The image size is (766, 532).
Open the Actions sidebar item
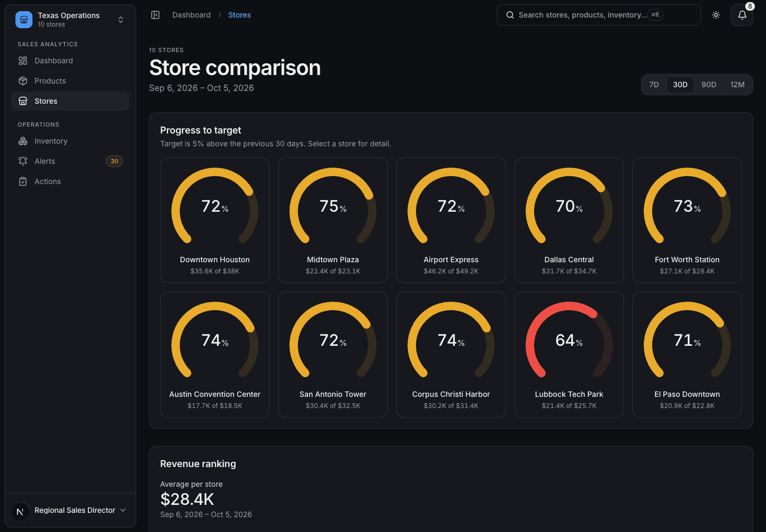70,181
